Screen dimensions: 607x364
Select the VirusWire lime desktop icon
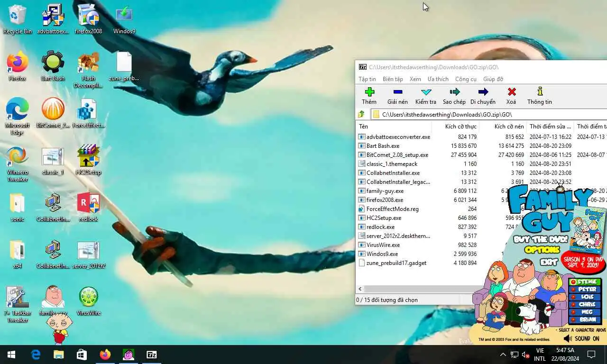coord(88,300)
